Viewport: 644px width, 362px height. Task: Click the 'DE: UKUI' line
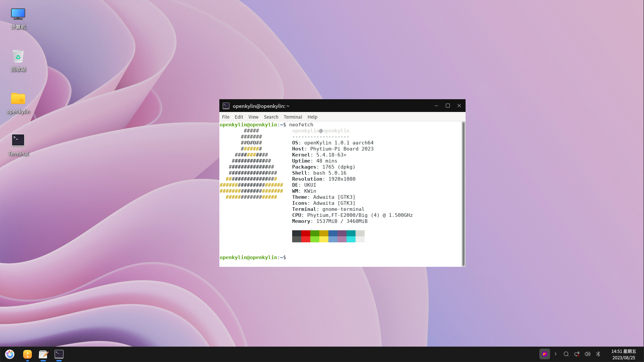coord(304,185)
